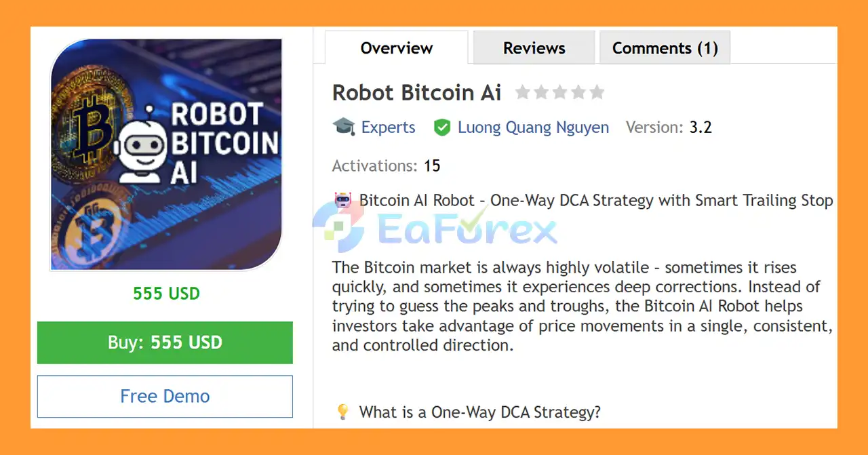Follow the Experts category link

click(388, 127)
